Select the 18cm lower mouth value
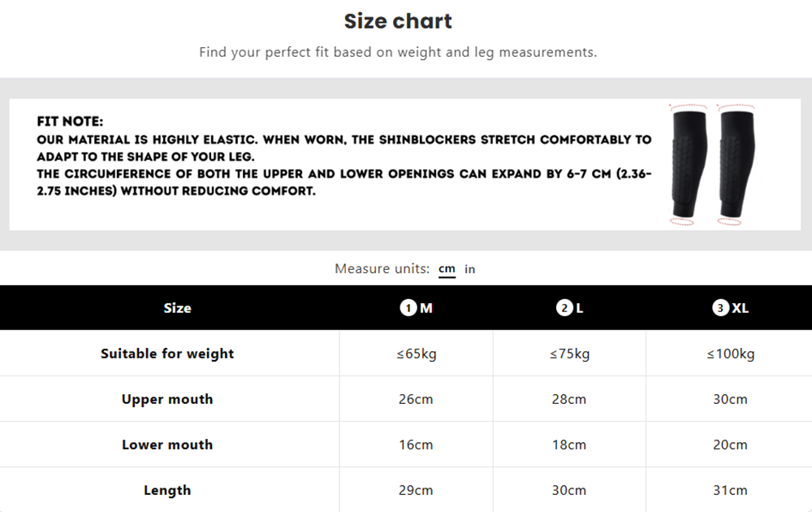 click(x=569, y=445)
